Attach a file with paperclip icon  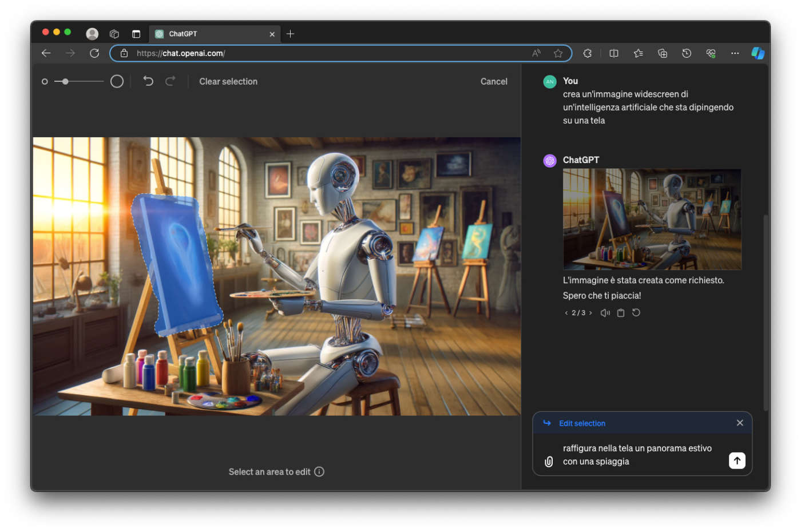coord(549,462)
